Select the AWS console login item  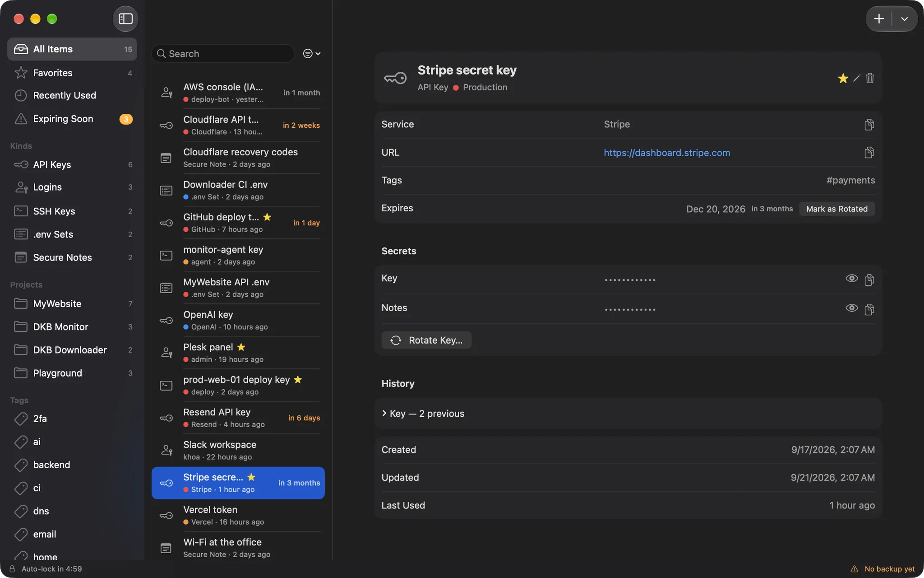pos(238,93)
